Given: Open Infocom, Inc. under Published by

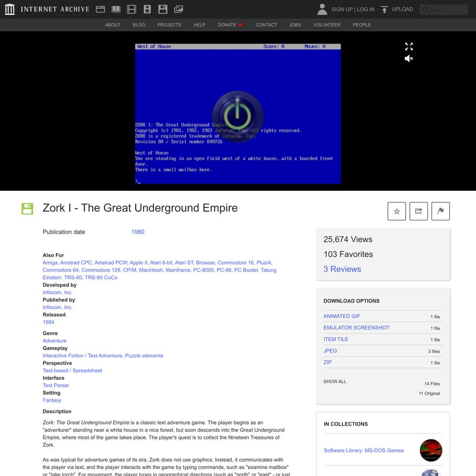Looking at the screenshot, I should point(58,307).
